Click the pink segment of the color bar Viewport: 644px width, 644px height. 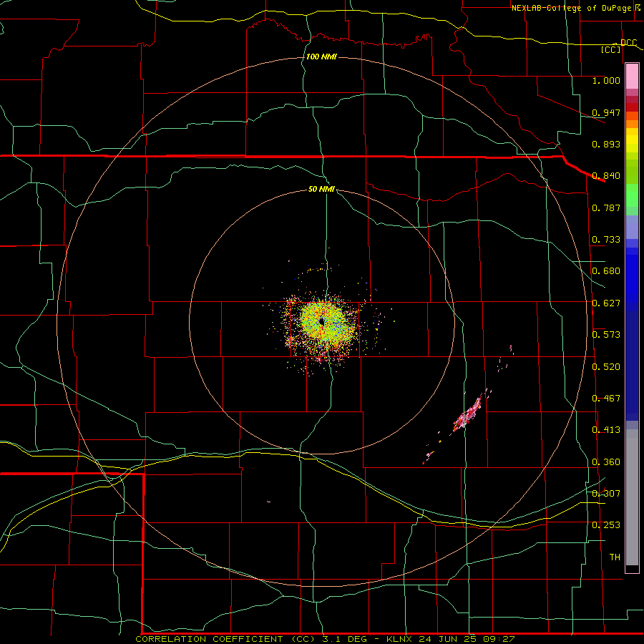click(632, 77)
